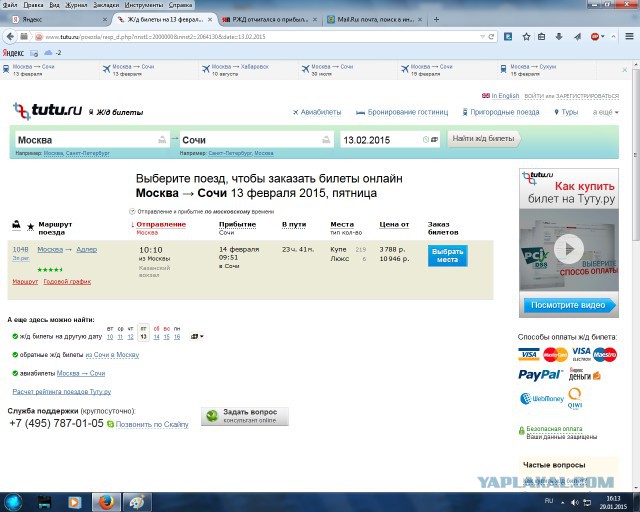Image resolution: width=640 pixels, height=512 pixels.
Task: Sort by Отправление column header
Action: pyautogui.click(x=160, y=224)
